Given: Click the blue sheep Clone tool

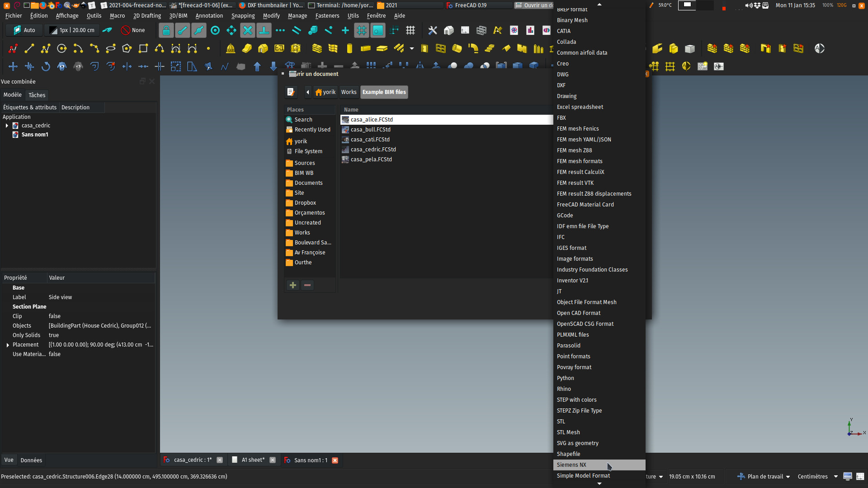Looking at the screenshot, I should click(x=62, y=66).
